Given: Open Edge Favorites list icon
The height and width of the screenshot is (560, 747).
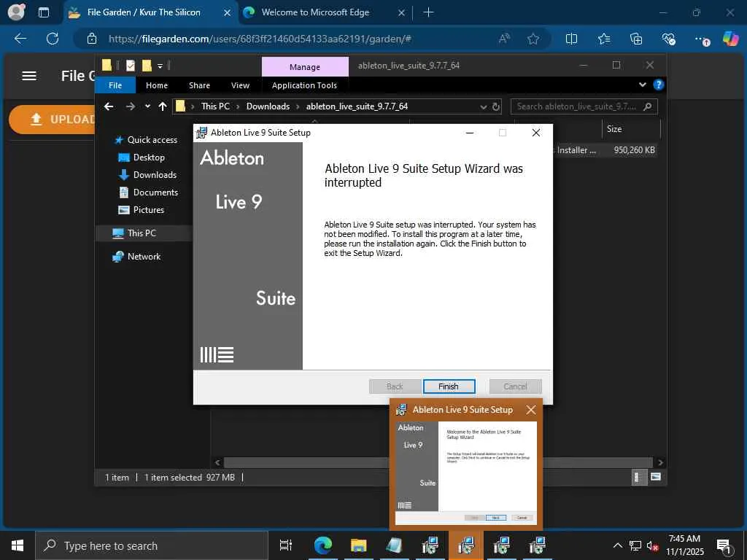Looking at the screenshot, I should pyautogui.click(x=604, y=39).
